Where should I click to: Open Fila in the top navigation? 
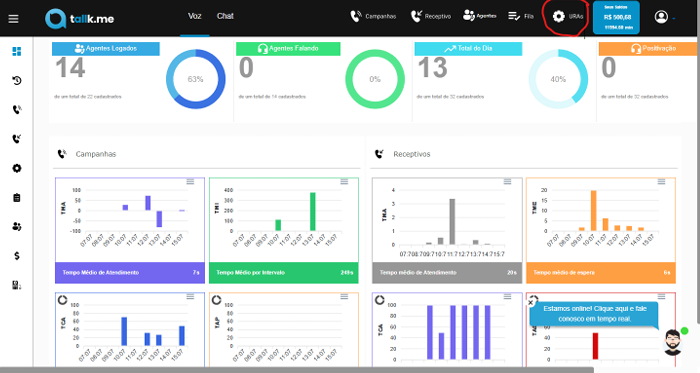tap(521, 17)
